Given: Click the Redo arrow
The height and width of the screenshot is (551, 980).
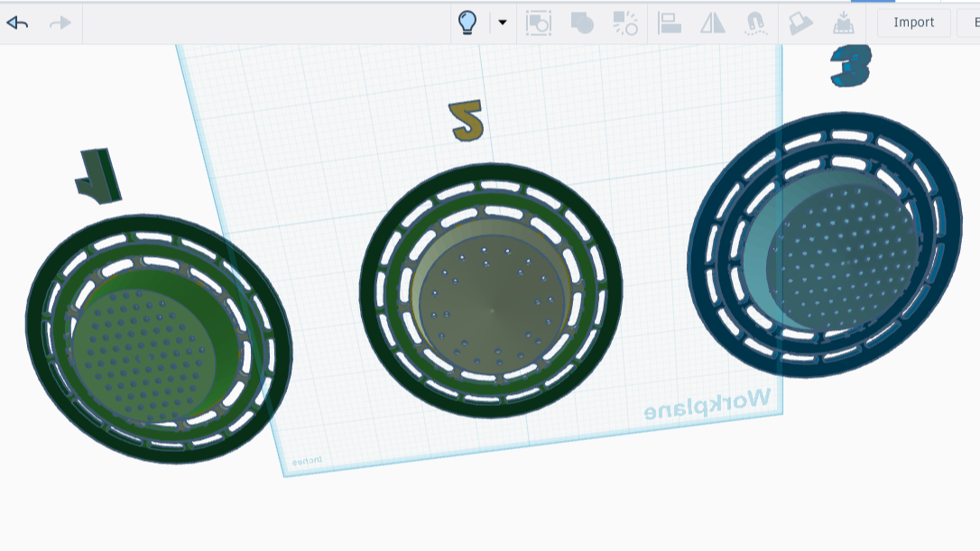Looking at the screenshot, I should [x=60, y=23].
